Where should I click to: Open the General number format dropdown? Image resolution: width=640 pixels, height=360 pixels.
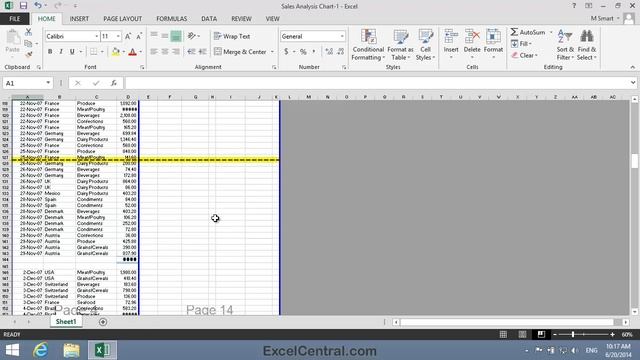[342, 36]
